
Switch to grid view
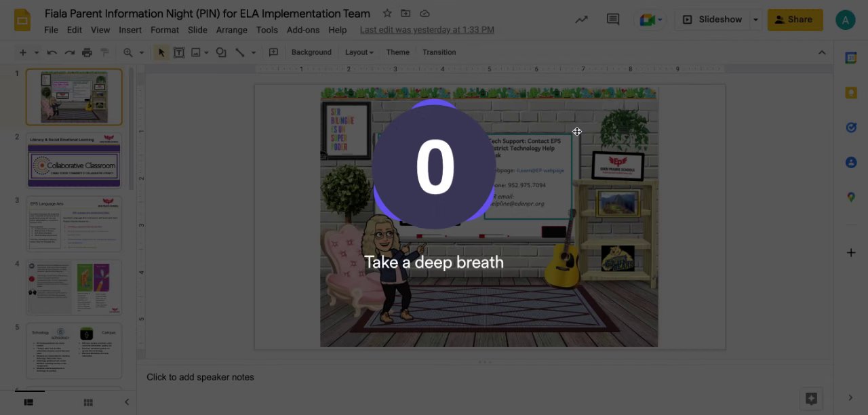click(x=88, y=402)
